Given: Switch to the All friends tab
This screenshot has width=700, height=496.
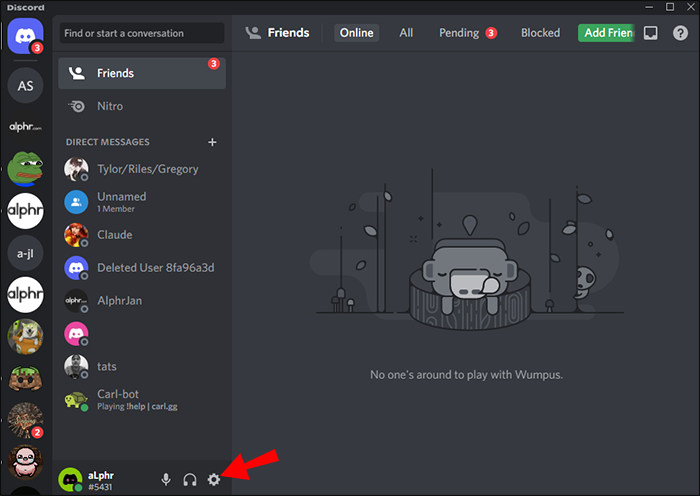Looking at the screenshot, I should (x=406, y=33).
